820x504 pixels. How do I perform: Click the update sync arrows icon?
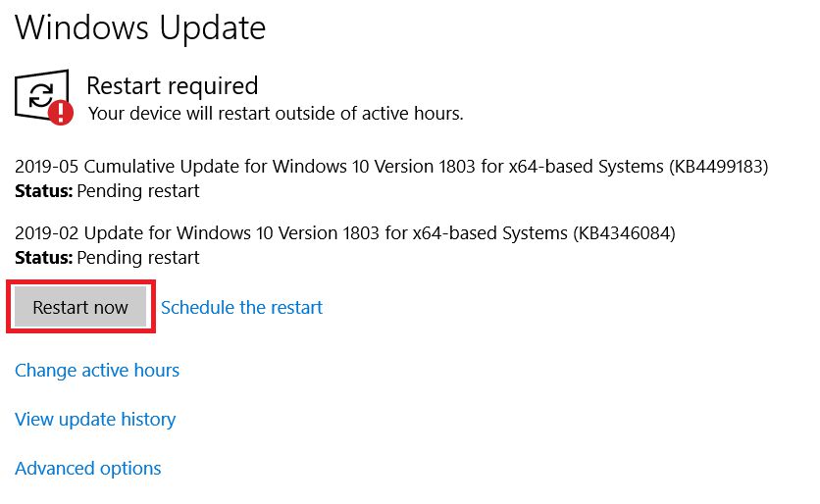pos(40,94)
